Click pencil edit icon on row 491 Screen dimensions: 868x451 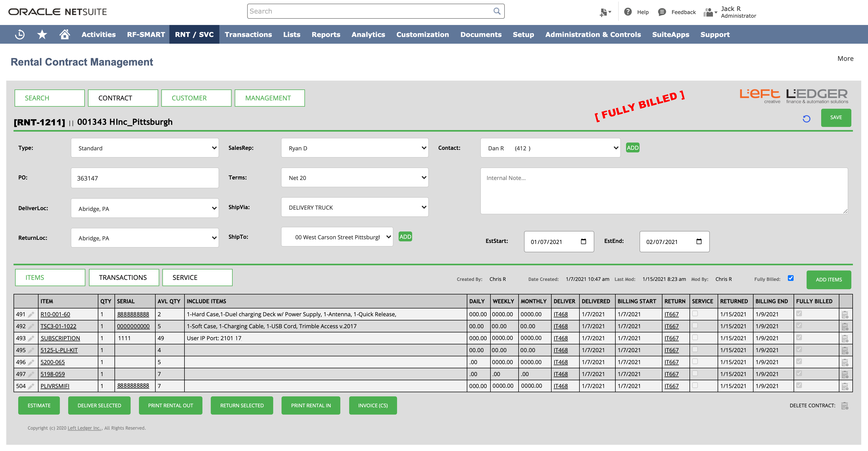(31, 315)
